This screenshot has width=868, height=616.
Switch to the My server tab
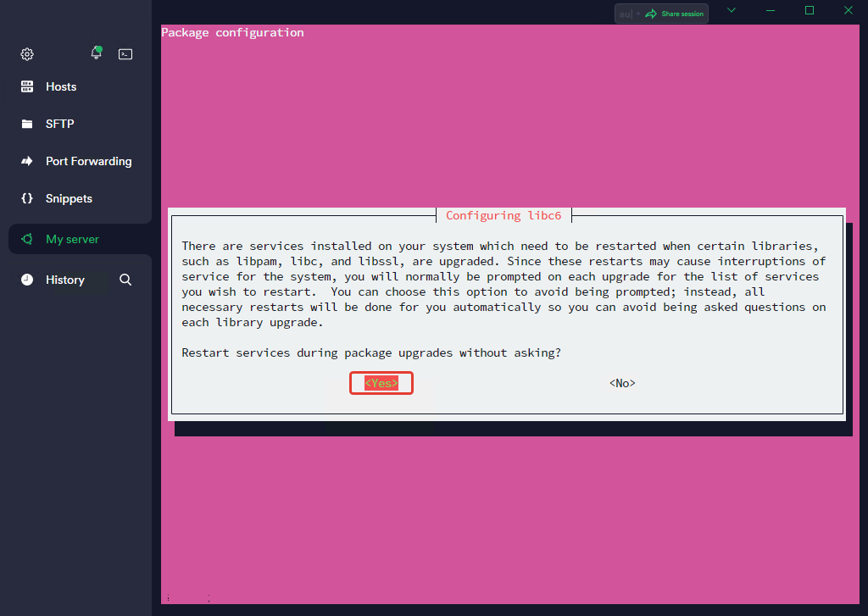(72, 239)
